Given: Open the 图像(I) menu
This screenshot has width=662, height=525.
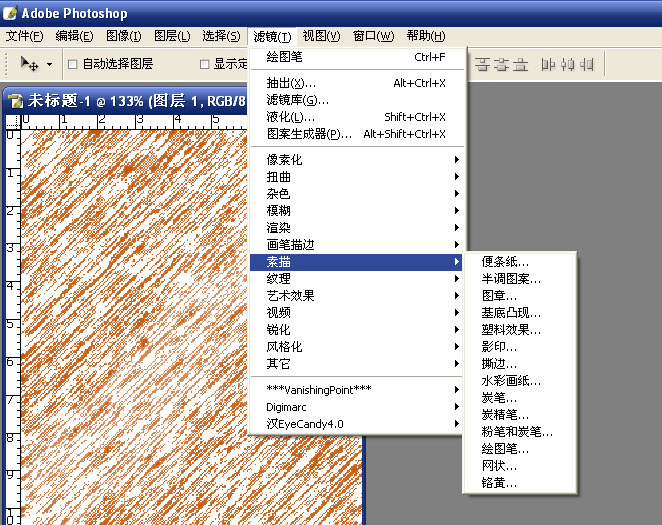Looking at the screenshot, I should pyautogui.click(x=123, y=36).
